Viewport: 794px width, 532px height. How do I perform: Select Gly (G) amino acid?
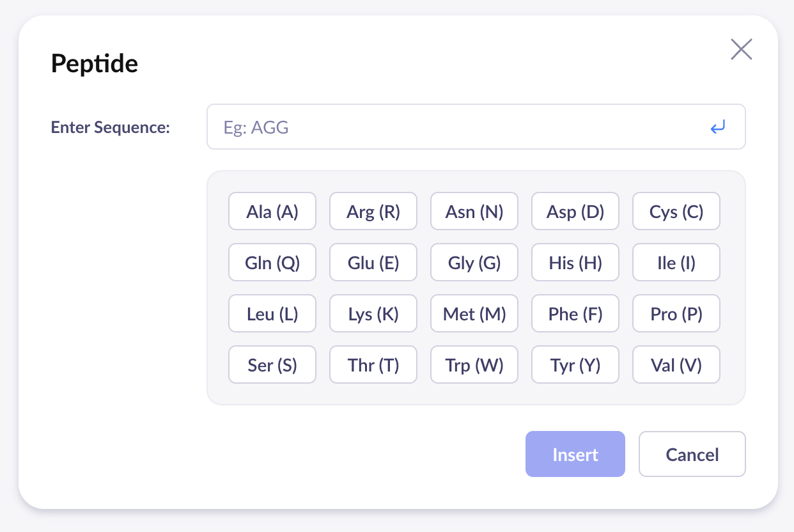coord(474,263)
